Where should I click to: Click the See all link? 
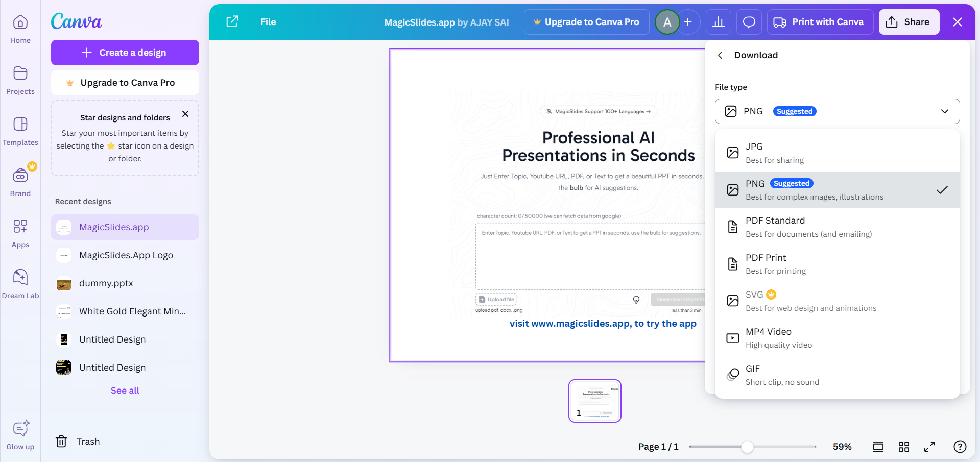(125, 391)
